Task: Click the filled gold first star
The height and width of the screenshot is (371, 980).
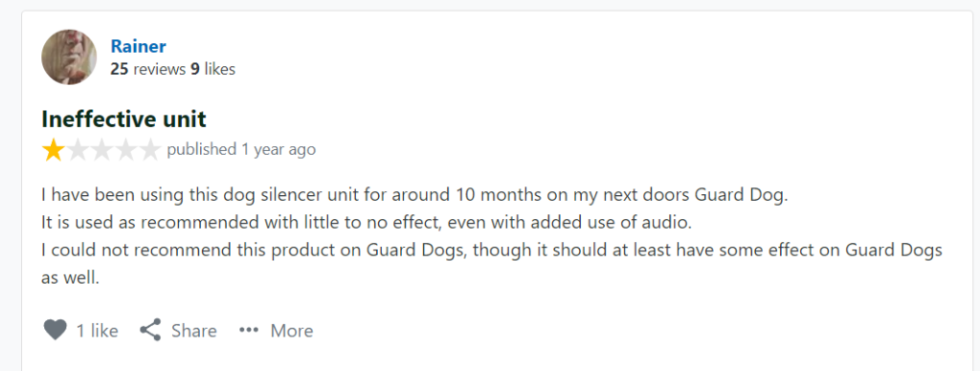Action: pos(54,150)
